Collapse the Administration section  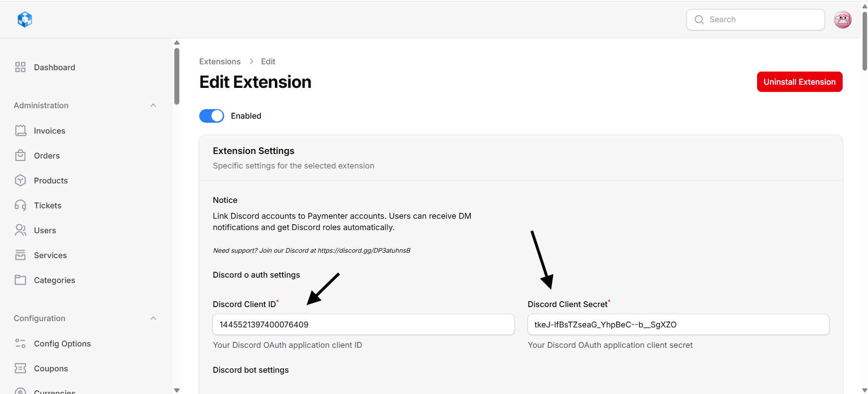pos(153,106)
